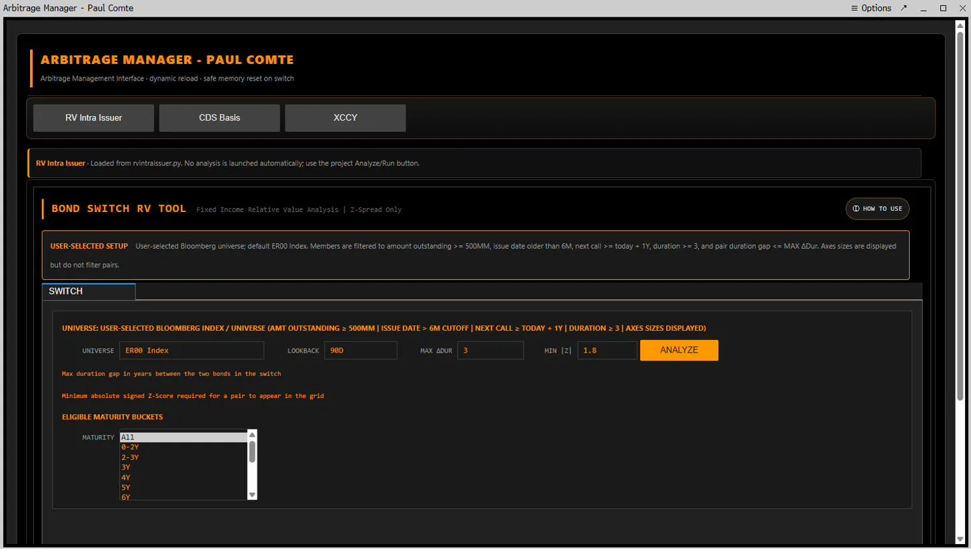Click the pop-out arrow icon in title bar

coord(904,8)
